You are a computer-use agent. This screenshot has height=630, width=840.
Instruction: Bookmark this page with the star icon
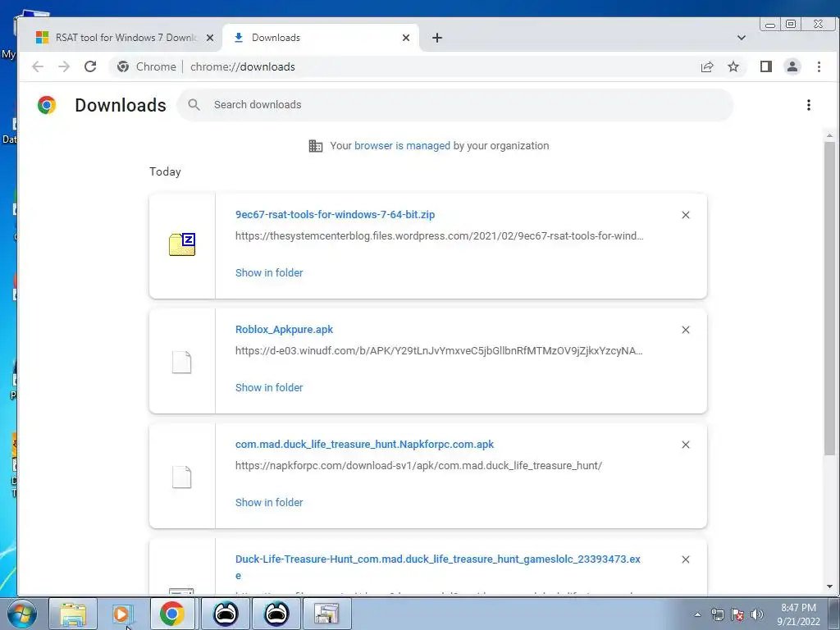733,66
